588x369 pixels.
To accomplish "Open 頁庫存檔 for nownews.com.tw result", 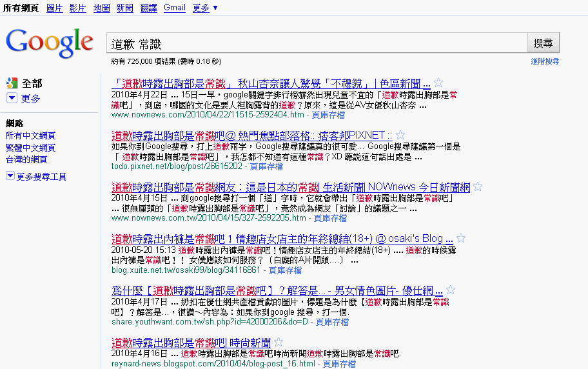I will [x=330, y=218].
